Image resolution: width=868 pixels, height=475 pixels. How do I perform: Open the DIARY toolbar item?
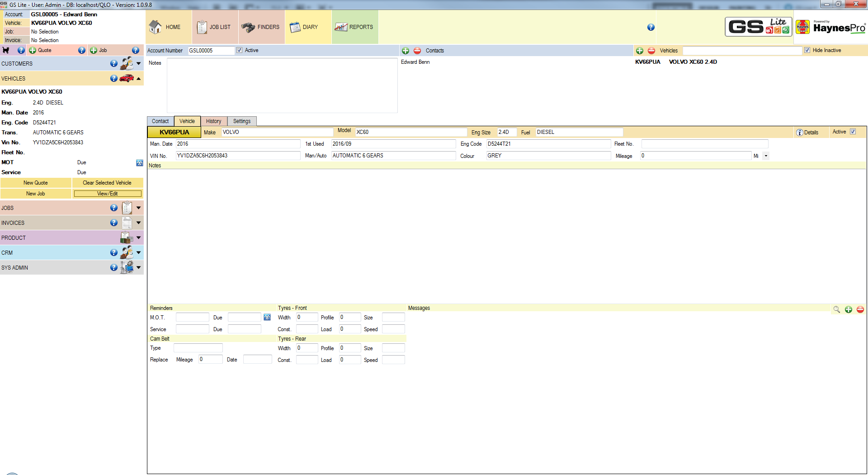[308, 27]
